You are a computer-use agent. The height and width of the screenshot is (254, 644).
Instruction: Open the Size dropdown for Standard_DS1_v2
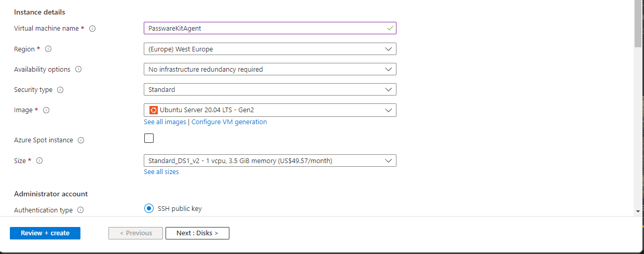tap(270, 161)
